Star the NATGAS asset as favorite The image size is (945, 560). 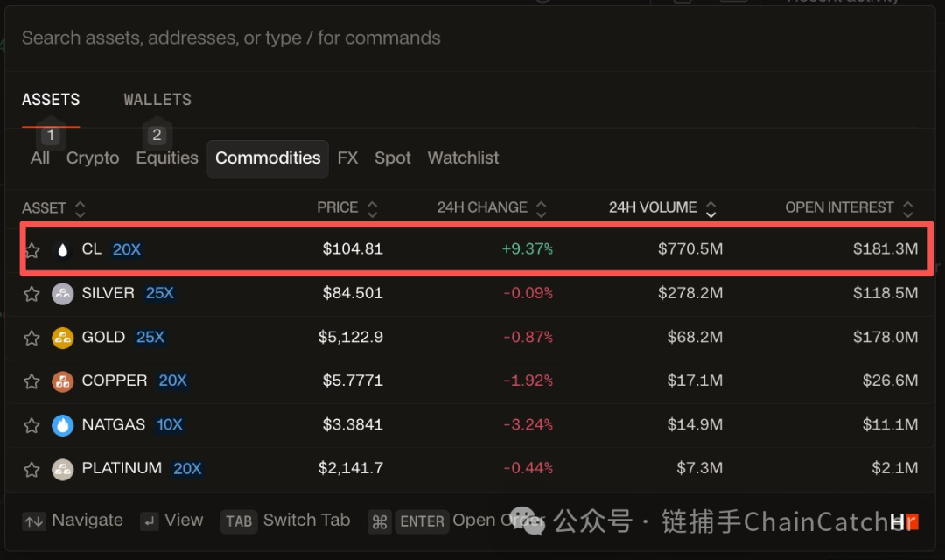(x=32, y=425)
